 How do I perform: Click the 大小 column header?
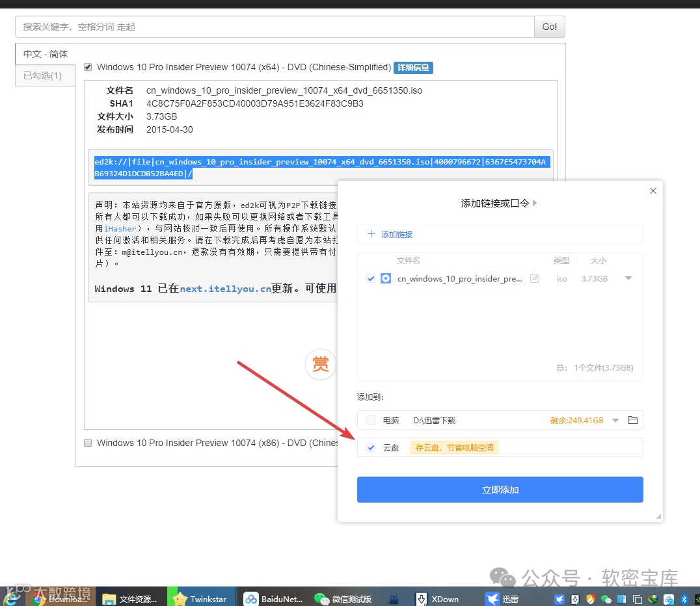pyautogui.click(x=599, y=260)
